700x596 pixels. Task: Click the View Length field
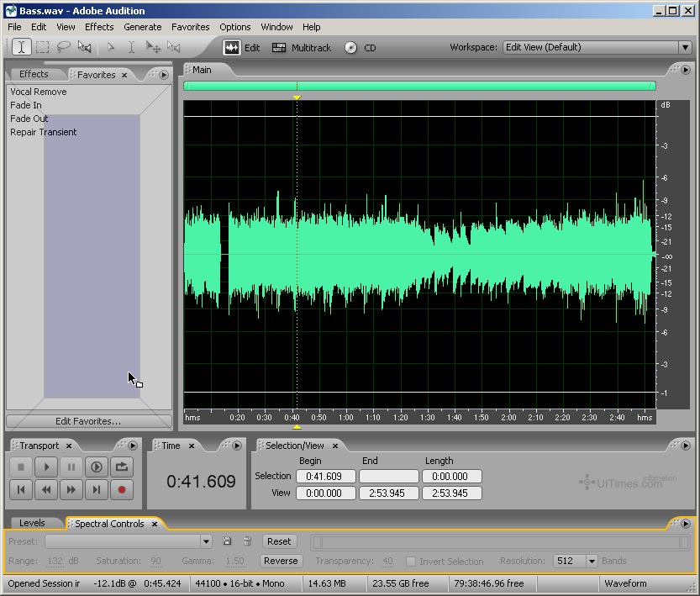click(x=452, y=493)
